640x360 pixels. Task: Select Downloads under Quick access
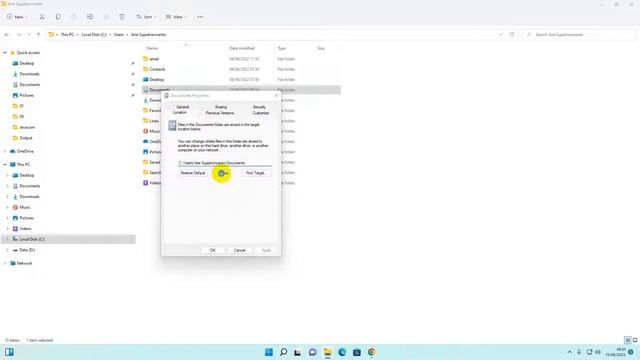click(29, 74)
